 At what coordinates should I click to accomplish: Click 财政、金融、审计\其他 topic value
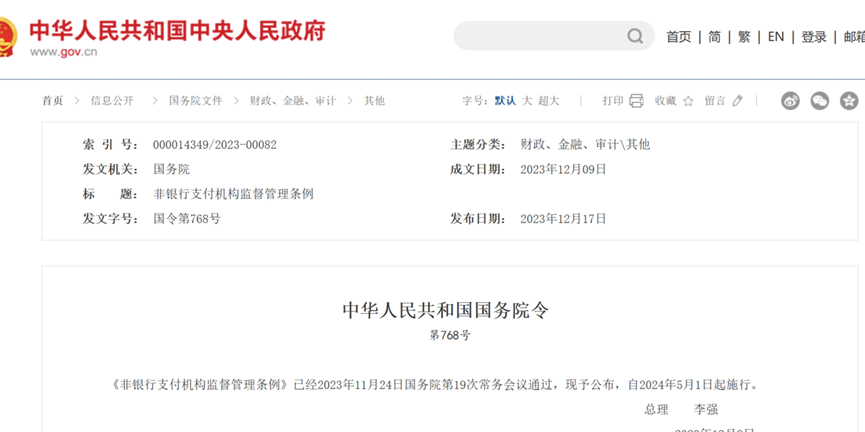585,145
